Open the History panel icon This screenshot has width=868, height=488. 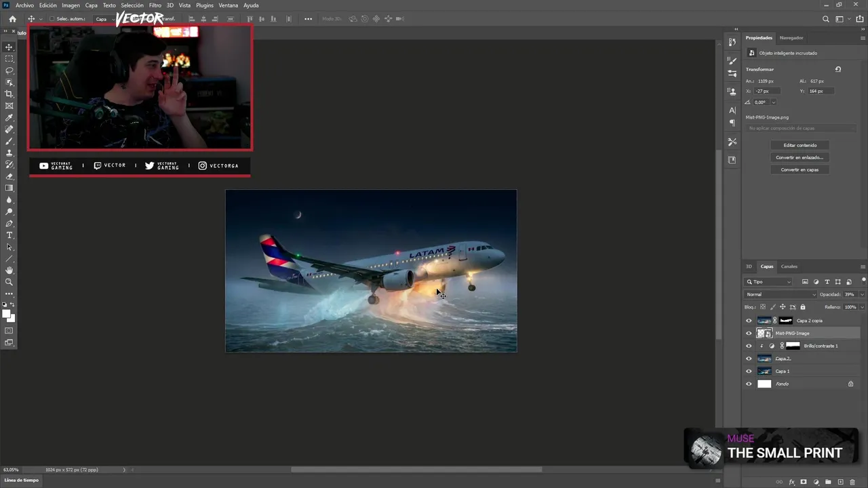pos(732,42)
